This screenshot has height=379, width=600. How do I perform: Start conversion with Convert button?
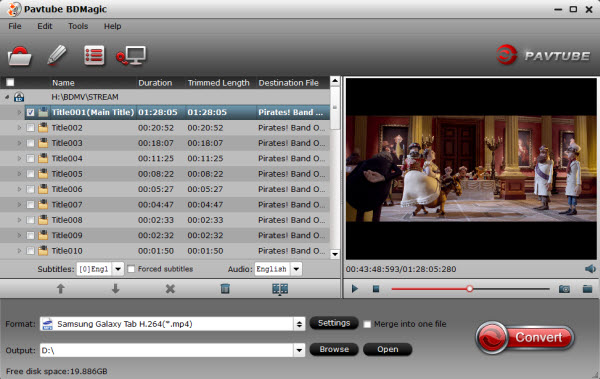pyautogui.click(x=525, y=338)
